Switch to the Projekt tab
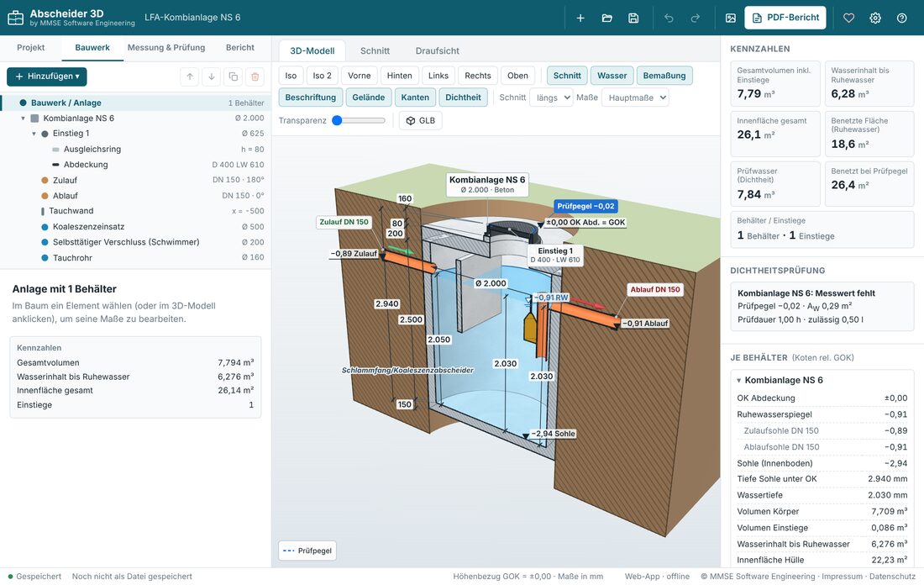This screenshot has width=924, height=585. pos(30,48)
